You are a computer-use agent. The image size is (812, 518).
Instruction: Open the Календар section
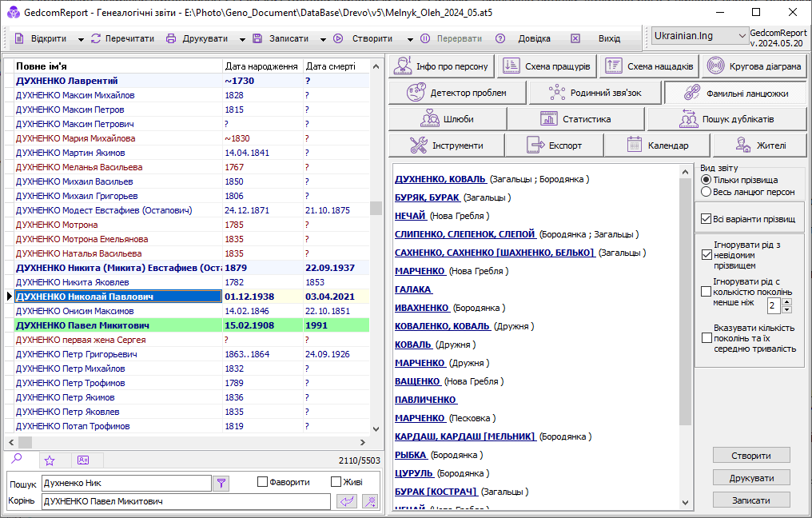click(x=657, y=145)
